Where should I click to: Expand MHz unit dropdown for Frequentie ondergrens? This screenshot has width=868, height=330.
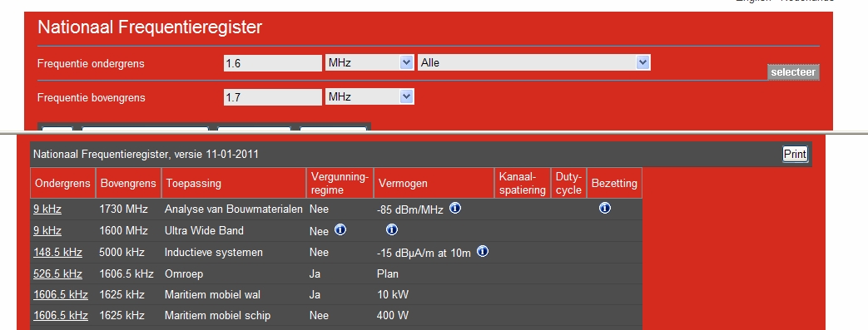370,62
